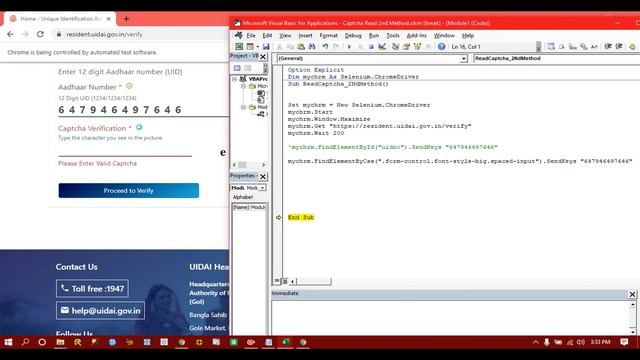Go back in Chrome browser
This screenshot has height=360, width=640.
pos(11,34)
